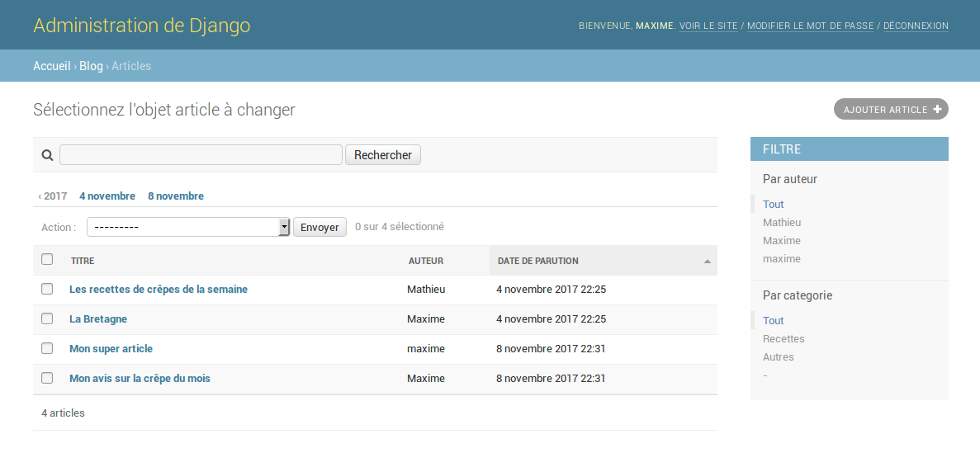
Task: Click the plus icon on Ajouter Article
Action: tap(937, 109)
